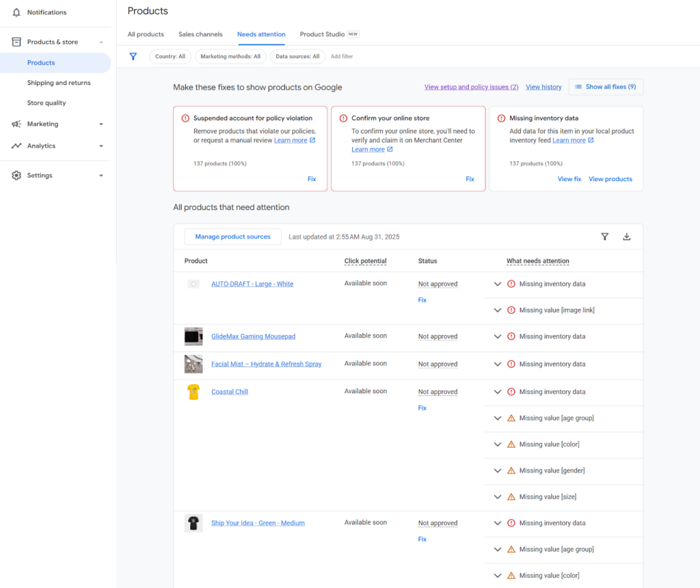Open the Notifications bell icon
The width and height of the screenshot is (700, 588).
[17, 12]
